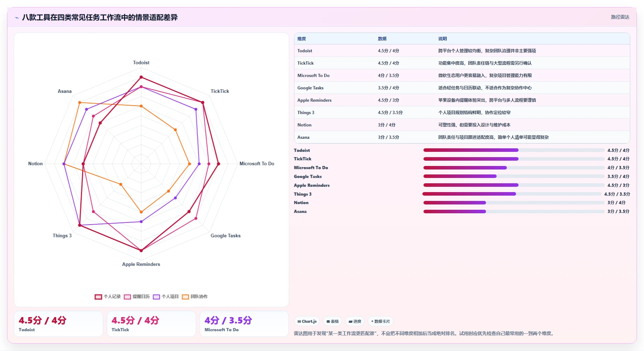Click the Todoist progress bar
This screenshot has height=351, width=644.
pos(514,150)
